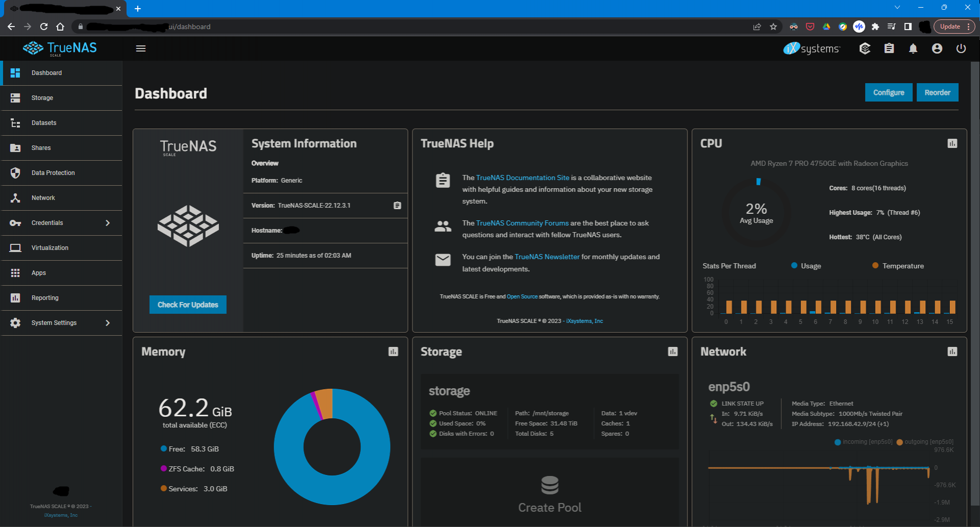The image size is (980, 527).
Task: Bookmark this page with star icon
Action: coord(773,27)
